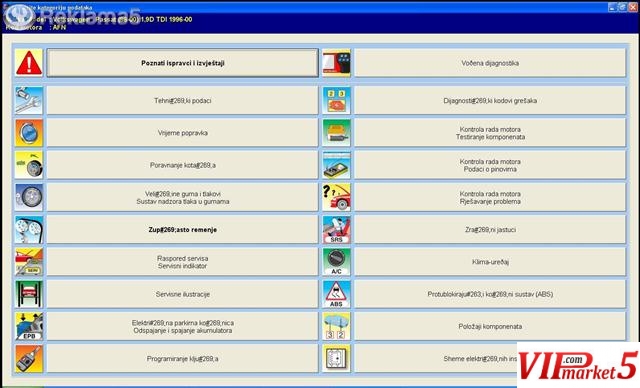Click the Vrijeme popravka button
This screenshot has height=388, width=640.
point(182,133)
